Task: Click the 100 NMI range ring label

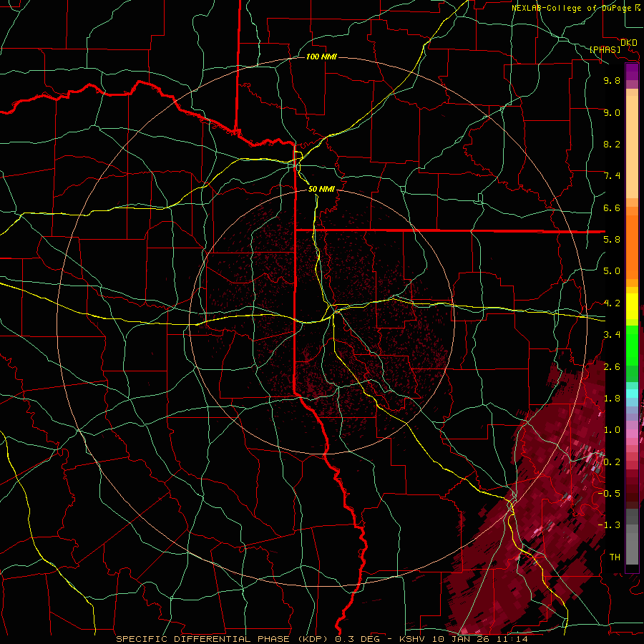Action: pyautogui.click(x=321, y=57)
